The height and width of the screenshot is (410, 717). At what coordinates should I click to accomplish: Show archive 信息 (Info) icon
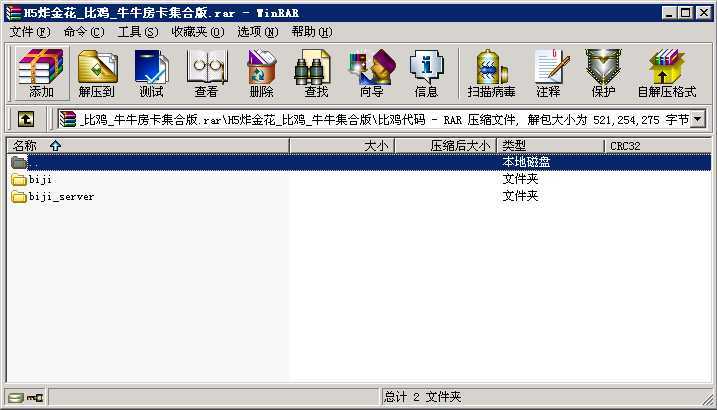click(426, 73)
